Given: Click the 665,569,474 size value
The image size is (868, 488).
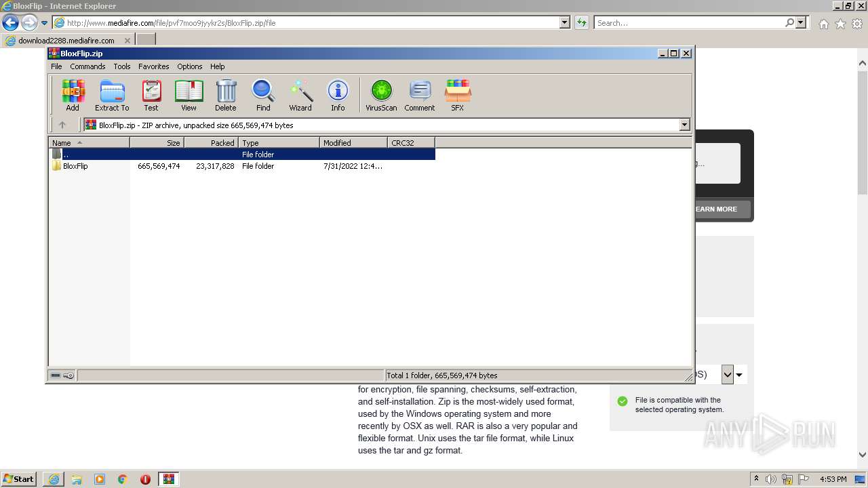Looking at the screenshot, I should (159, 166).
